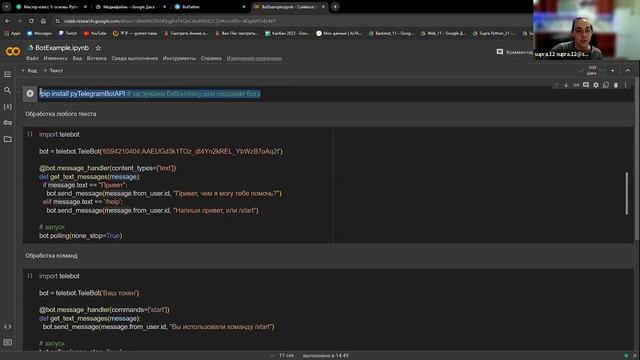Add a code cell with + Код

click(29, 71)
